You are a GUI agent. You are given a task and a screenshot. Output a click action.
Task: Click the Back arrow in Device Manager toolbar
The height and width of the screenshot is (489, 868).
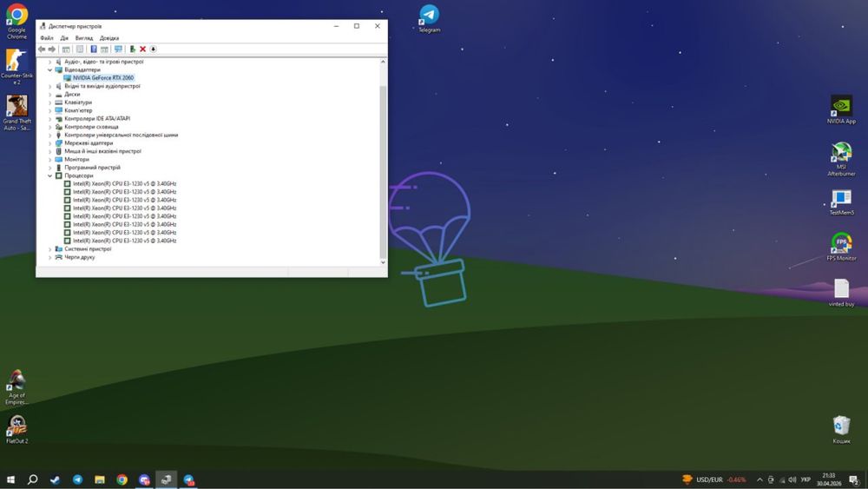(x=42, y=50)
